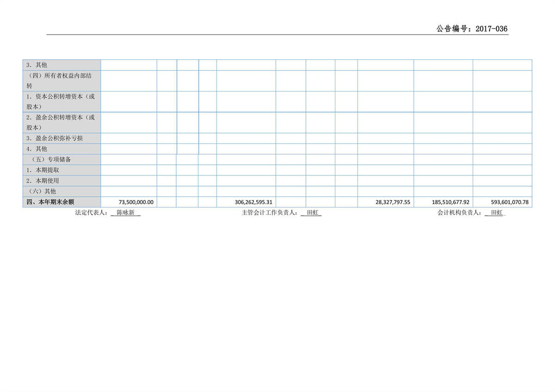
Task: Select the "3. 盈余公积弥补亏损" row label
Action: coord(55,138)
